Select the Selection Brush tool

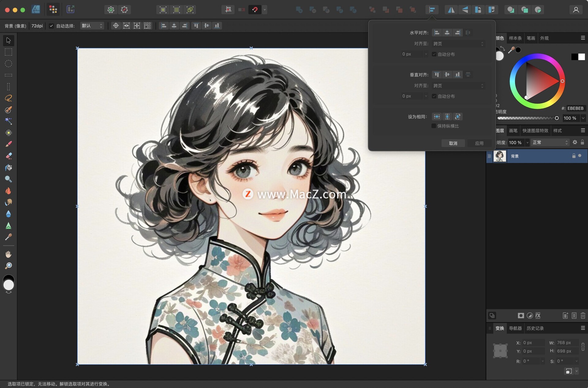pos(8,110)
